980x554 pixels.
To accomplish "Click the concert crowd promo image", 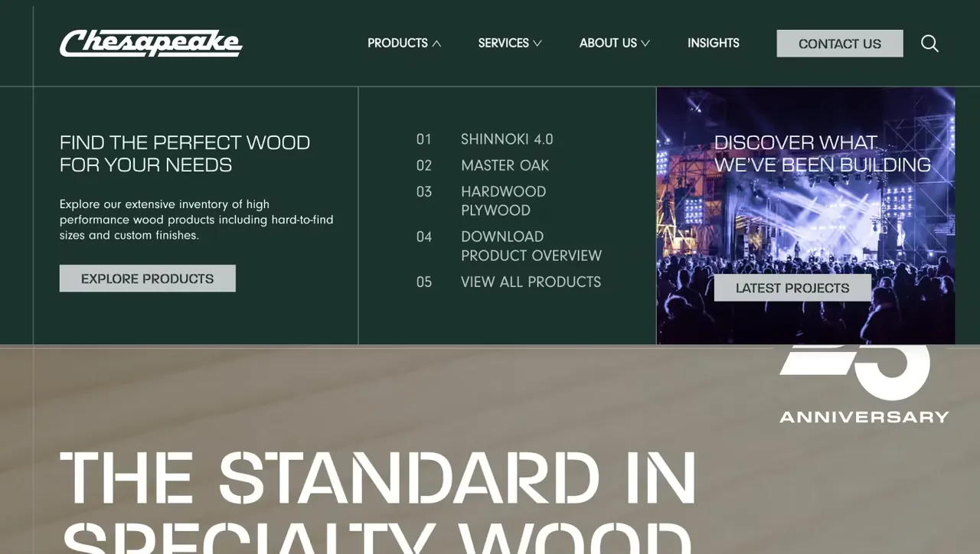I will pos(805,216).
